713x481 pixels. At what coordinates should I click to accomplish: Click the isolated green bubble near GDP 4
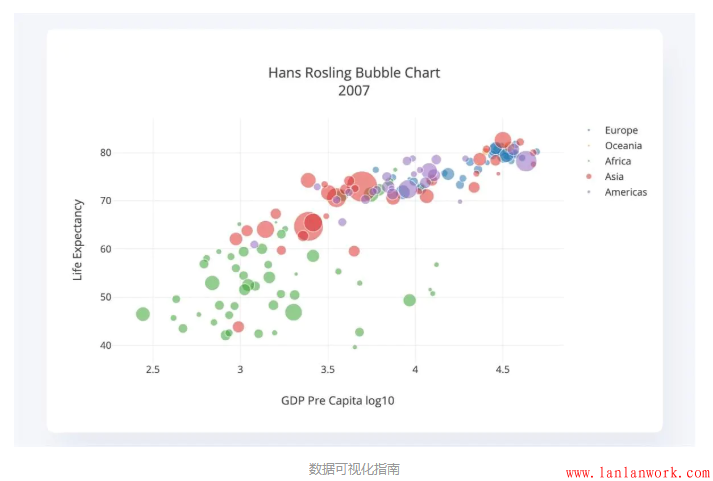[x=409, y=300]
